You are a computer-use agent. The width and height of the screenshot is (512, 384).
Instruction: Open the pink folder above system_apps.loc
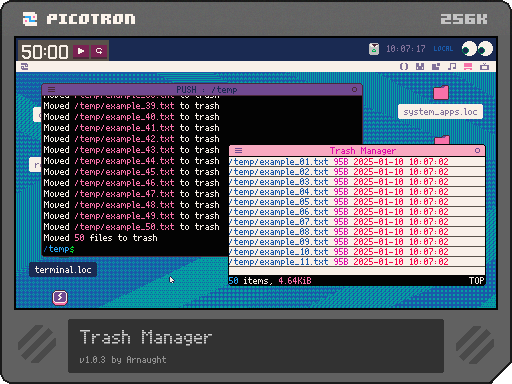[x=441, y=92]
